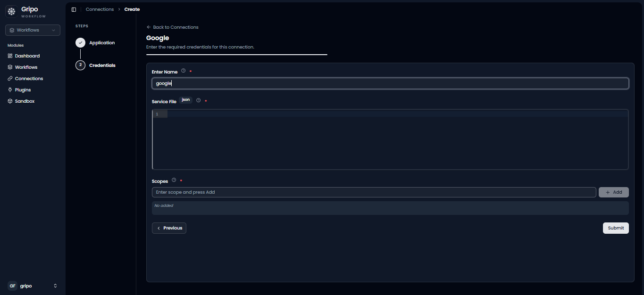Open the Connections module
The image size is (644, 295).
(x=29, y=79)
